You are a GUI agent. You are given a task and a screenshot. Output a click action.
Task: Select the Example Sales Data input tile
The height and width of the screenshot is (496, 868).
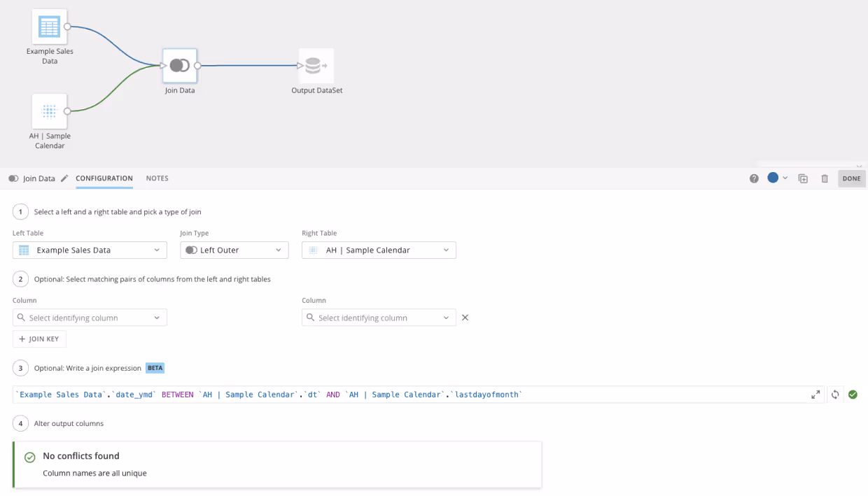click(50, 27)
